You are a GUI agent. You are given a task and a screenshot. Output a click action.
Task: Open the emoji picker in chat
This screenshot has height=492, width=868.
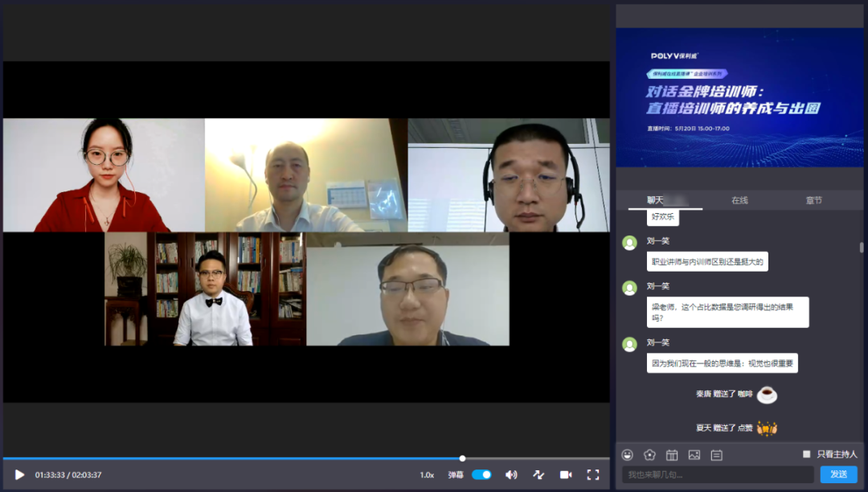coord(628,455)
